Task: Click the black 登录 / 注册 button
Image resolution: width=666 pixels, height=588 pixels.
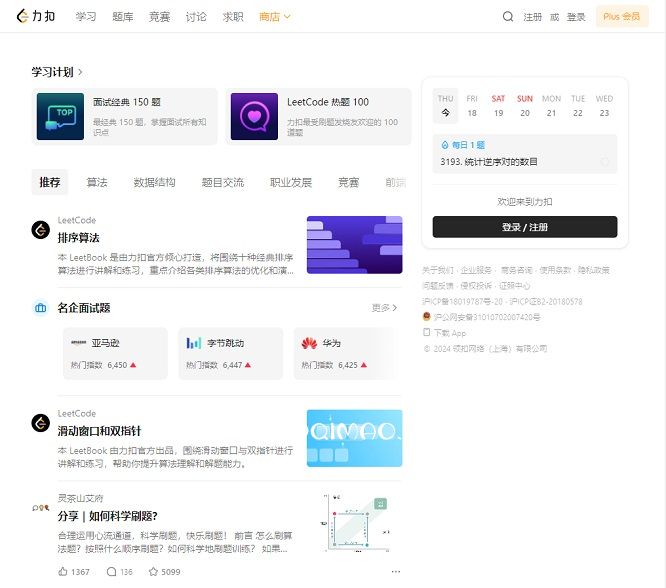Action: click(x=525, y=227)
